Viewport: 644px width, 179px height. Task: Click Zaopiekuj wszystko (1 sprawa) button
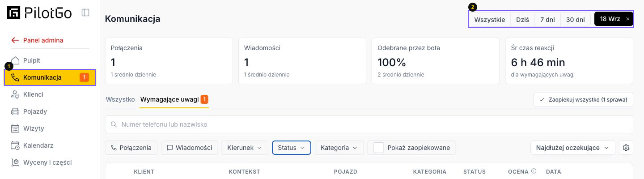[583, 99]
